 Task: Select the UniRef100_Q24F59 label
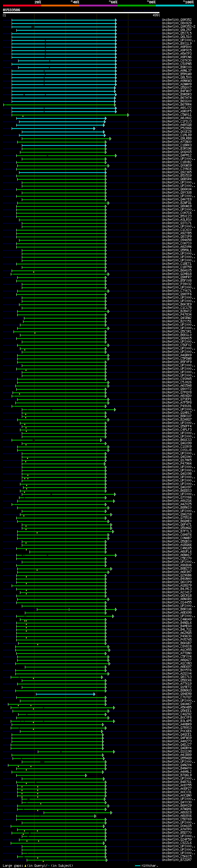click(x=177, y=839)
